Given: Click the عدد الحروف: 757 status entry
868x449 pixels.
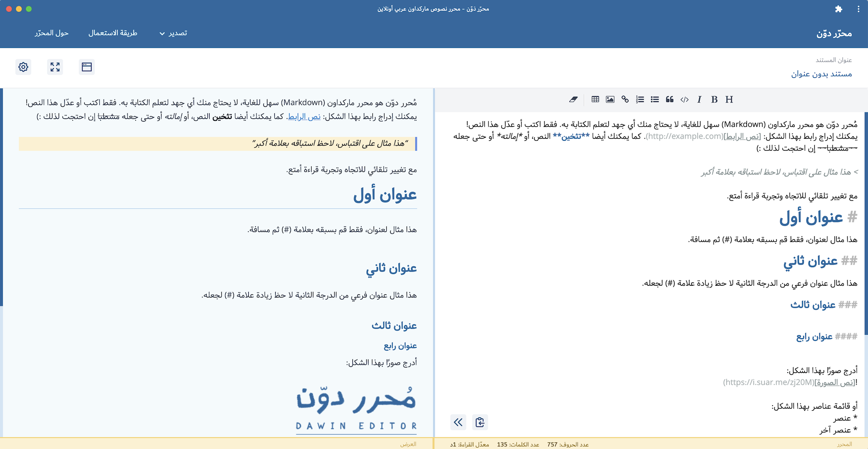Looking at the screenshot, I should 568,444.
